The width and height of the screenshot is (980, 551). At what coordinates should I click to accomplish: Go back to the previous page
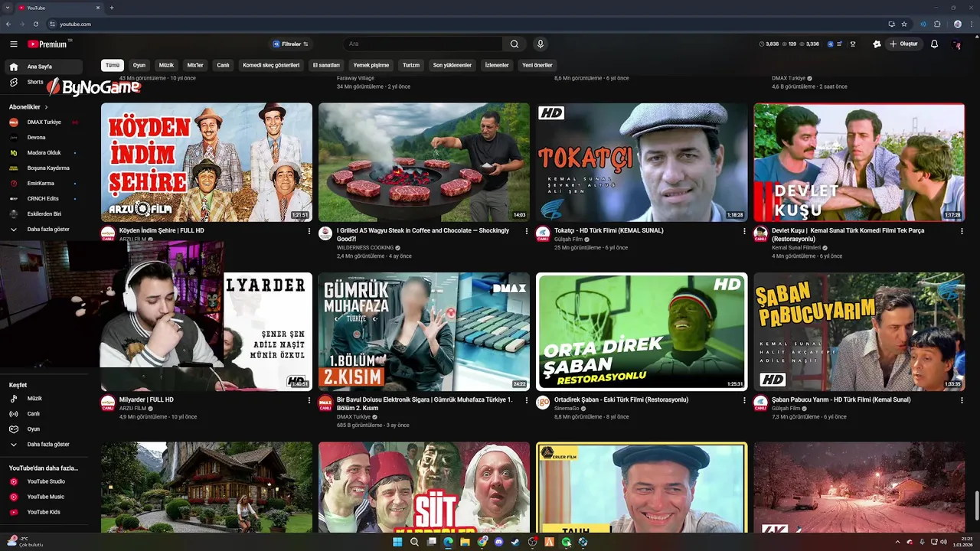click(x=8, y=24)
